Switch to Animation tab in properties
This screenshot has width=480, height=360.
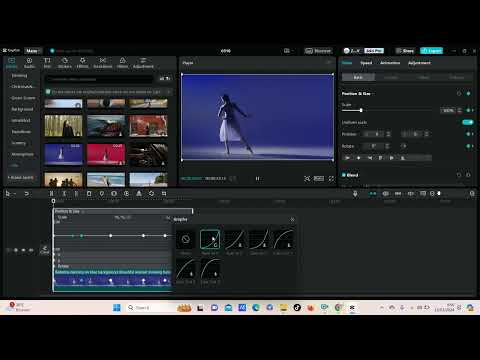click(390, 63)
